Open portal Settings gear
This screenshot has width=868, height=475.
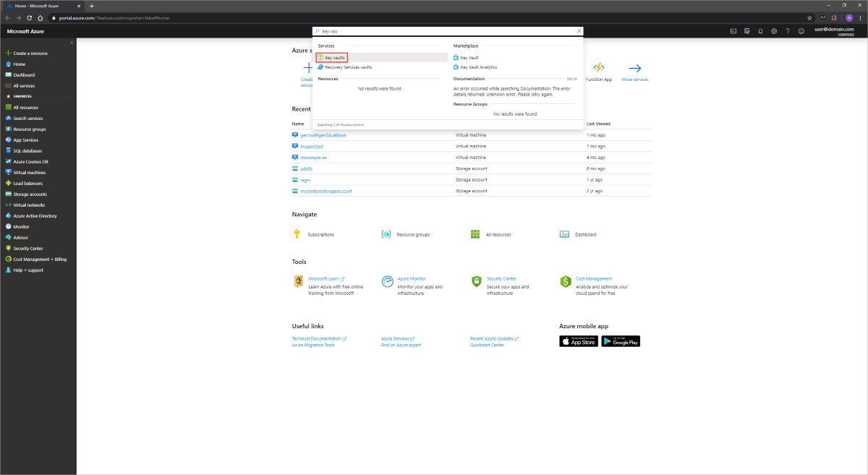774,31
